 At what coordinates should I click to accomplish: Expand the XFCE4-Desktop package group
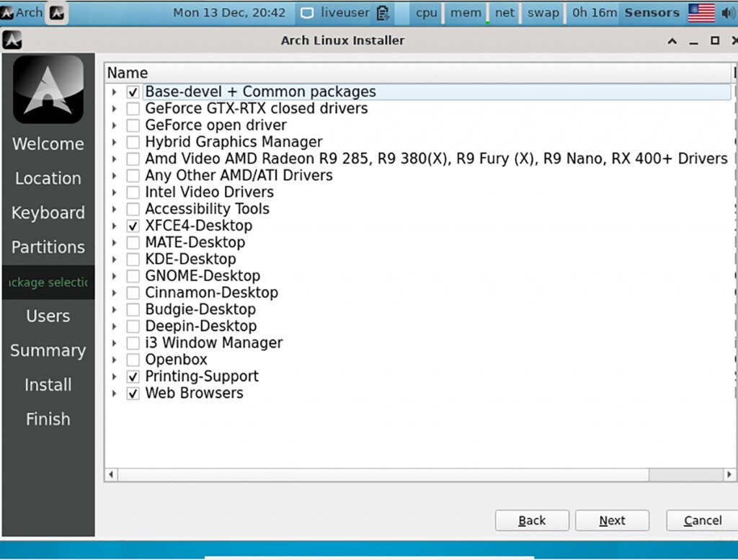[115, 226]
